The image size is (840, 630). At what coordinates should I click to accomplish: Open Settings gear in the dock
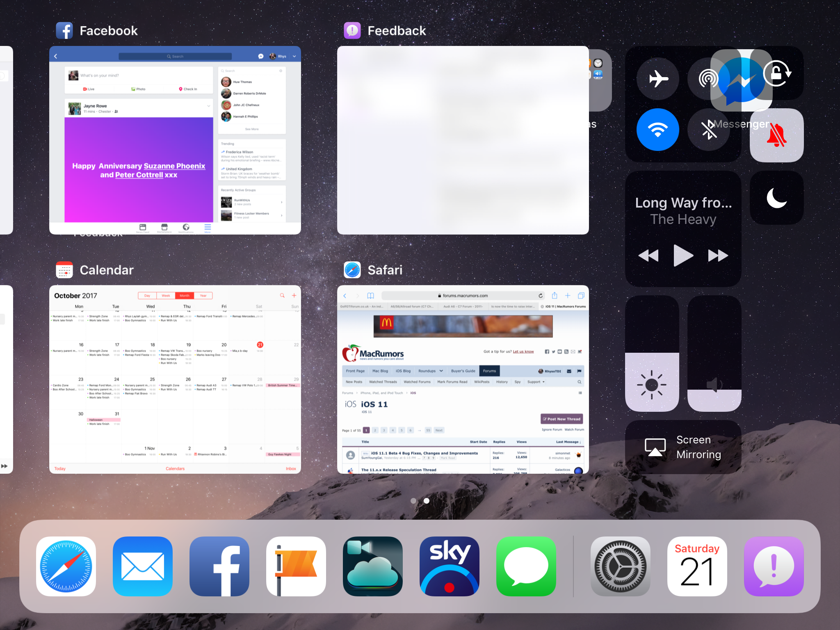point(621,566)
